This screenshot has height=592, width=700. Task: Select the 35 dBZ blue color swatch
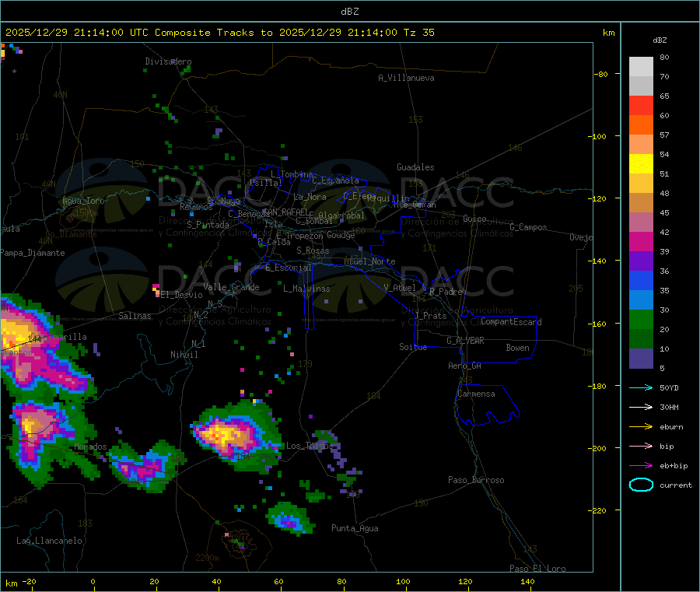click(x=641, y=280)
